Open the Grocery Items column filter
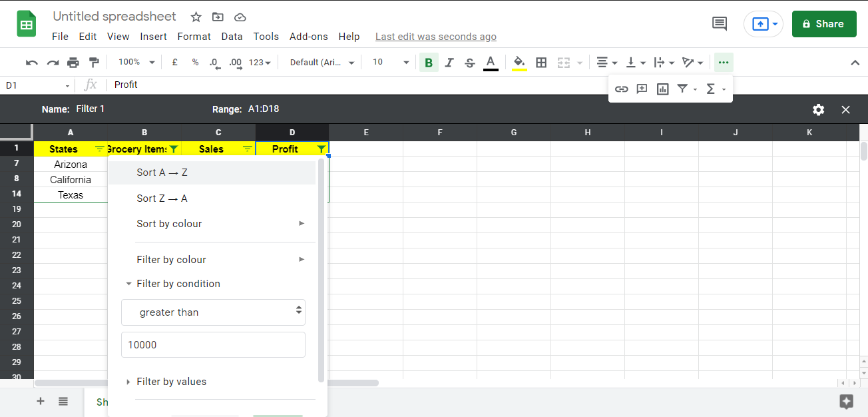 pos(174,149)
